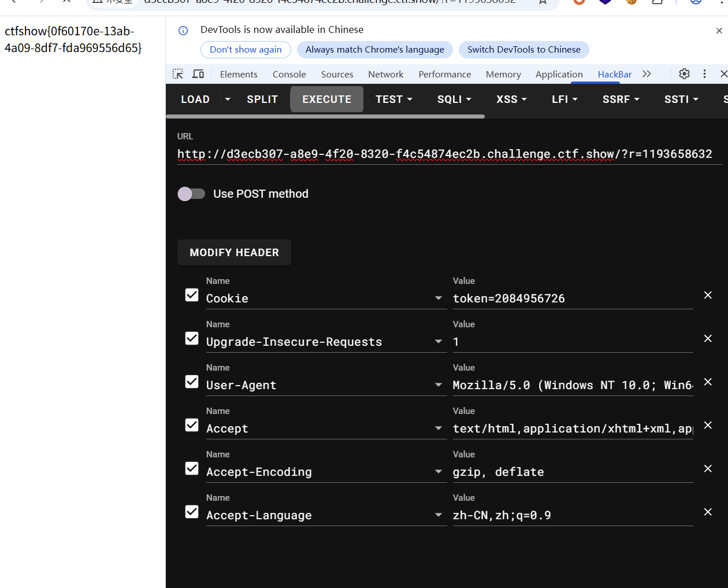Expand the LOAD options arrow
Viewport: 728px width, 588px height.
(x=228, y=99)
